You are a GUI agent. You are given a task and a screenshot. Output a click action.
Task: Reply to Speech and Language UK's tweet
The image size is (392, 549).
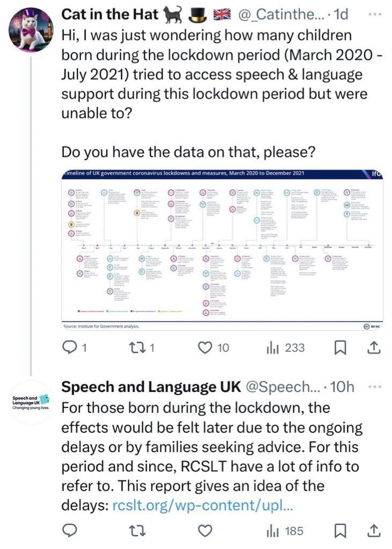pyautogui.click(x=70, y=531)
